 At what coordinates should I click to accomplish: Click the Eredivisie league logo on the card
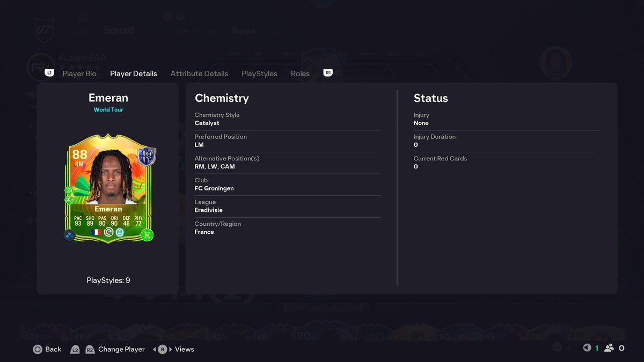click(108, 232)
